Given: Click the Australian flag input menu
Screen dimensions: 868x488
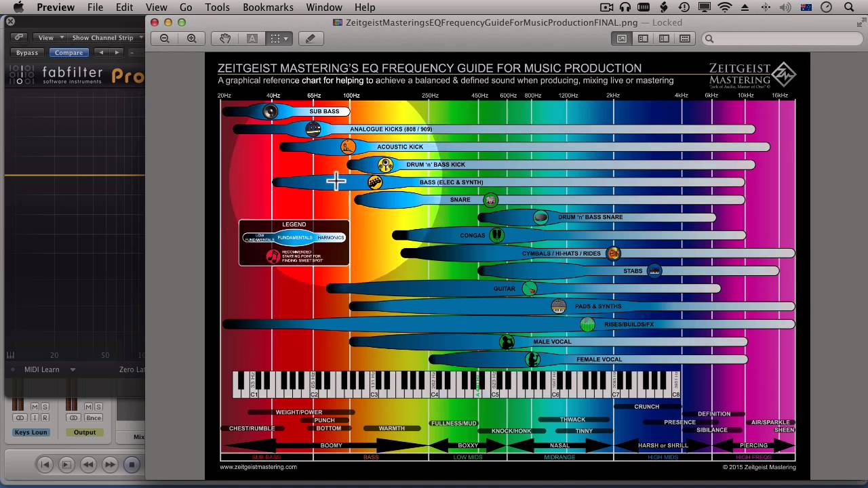Looking at the screenshot, I should (806, 7).
